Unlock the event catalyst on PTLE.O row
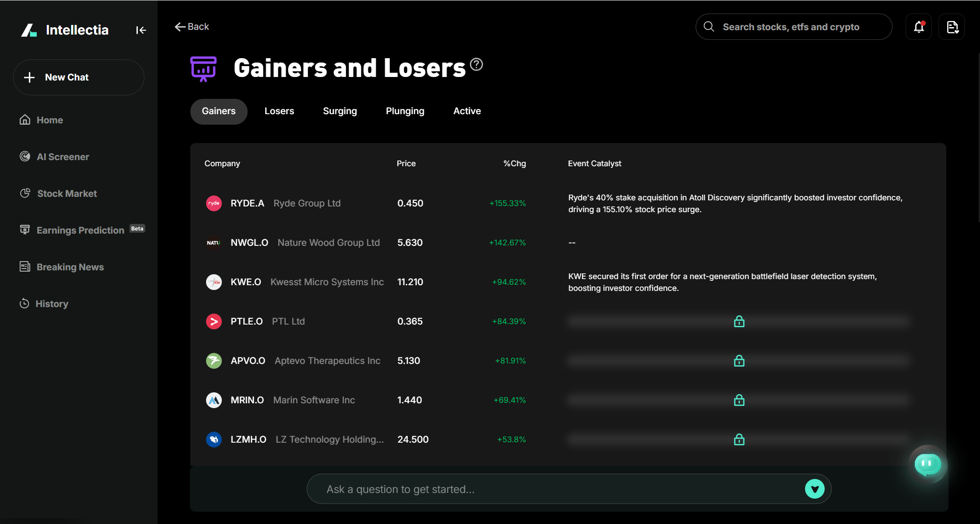This screenshot has width=980, height=524. point(738,321)
